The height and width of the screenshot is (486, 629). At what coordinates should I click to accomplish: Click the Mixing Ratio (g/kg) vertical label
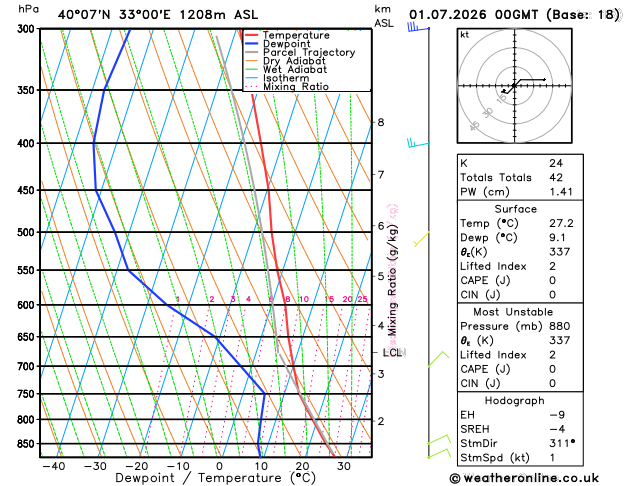coord(392,280)
